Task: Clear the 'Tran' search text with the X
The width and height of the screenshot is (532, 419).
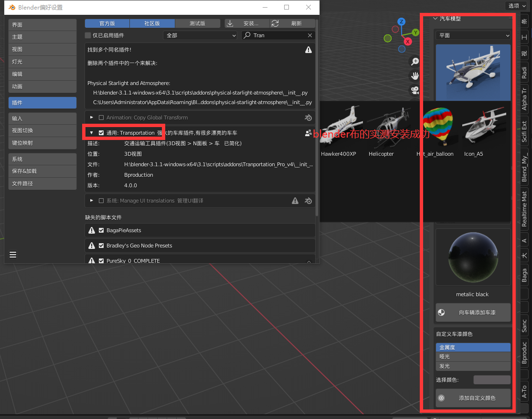Action: [310, 35]
